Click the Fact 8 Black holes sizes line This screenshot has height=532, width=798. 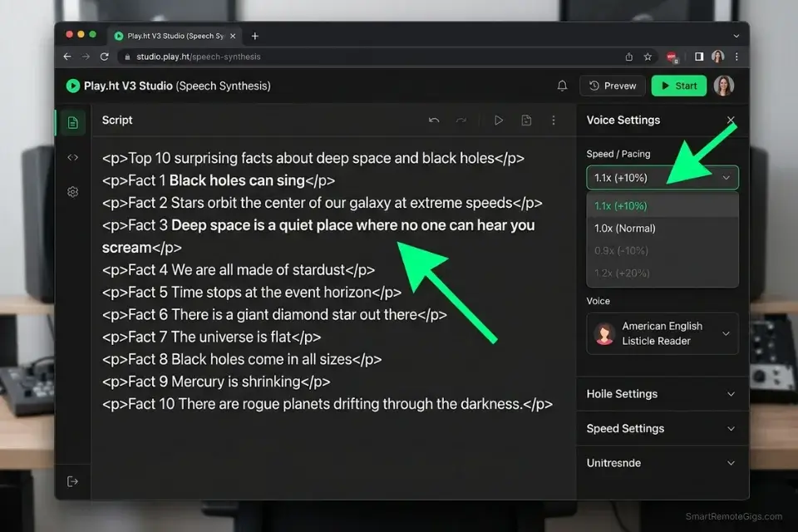point(242,359)
